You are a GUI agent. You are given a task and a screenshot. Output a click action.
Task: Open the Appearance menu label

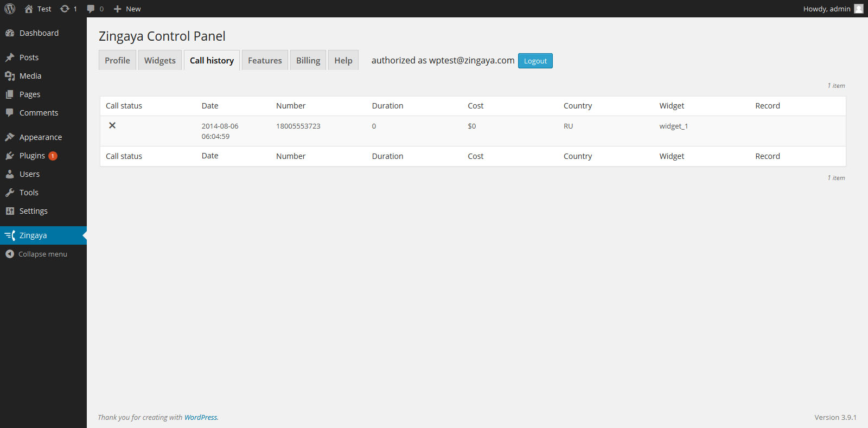(41, 137)
